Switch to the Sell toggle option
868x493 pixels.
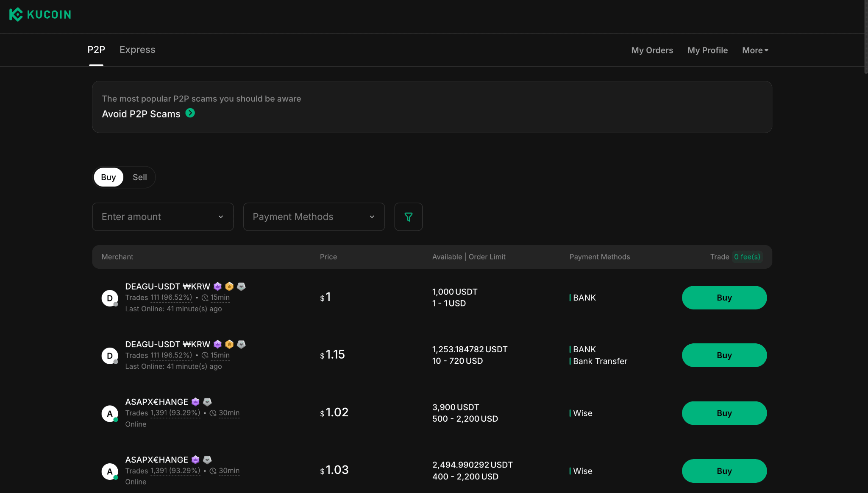140,177
